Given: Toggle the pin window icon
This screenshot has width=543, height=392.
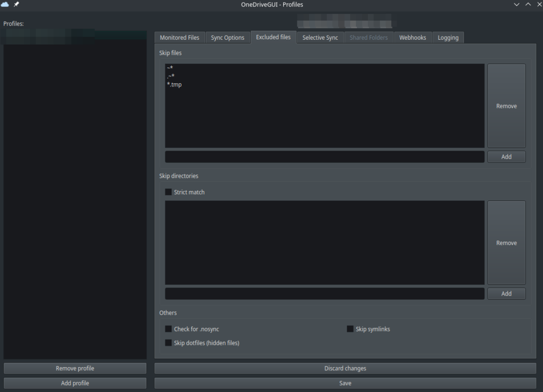Looking at the screenshot, I should tap(16, 4).
